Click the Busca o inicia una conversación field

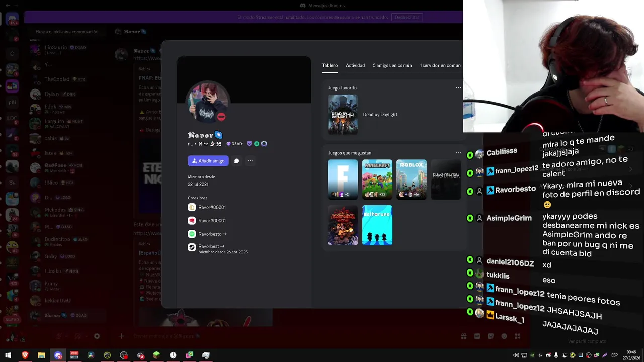(67, 32)
